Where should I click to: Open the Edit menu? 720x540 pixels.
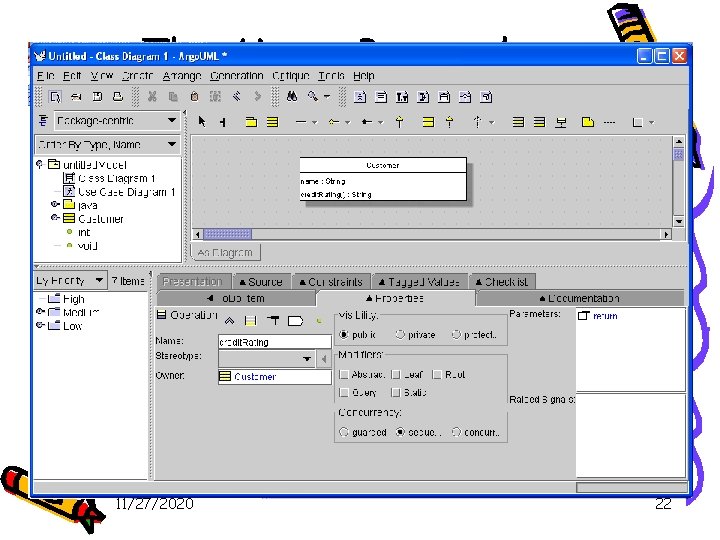point(72,75)
